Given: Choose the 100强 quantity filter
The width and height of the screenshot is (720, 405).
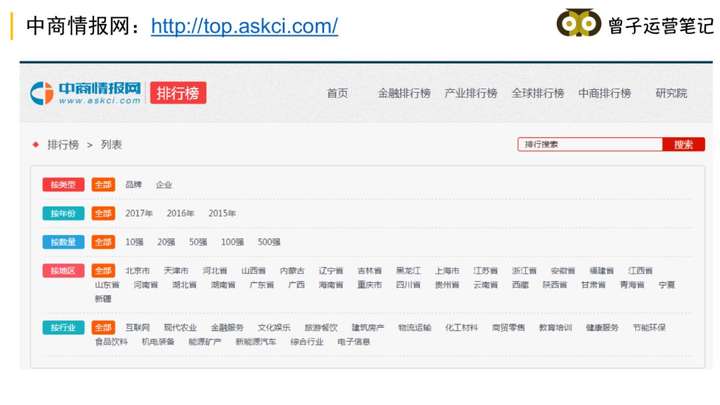Looking at the screenshot, I should click(232, 242).
